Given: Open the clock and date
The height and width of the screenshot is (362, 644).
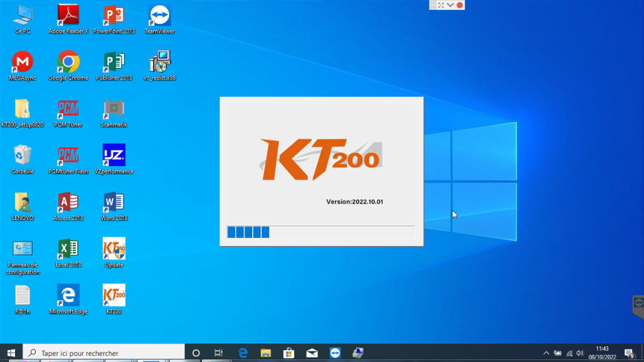Looking at the screenshot, I should pyautogui.click(x=602, y=353).
